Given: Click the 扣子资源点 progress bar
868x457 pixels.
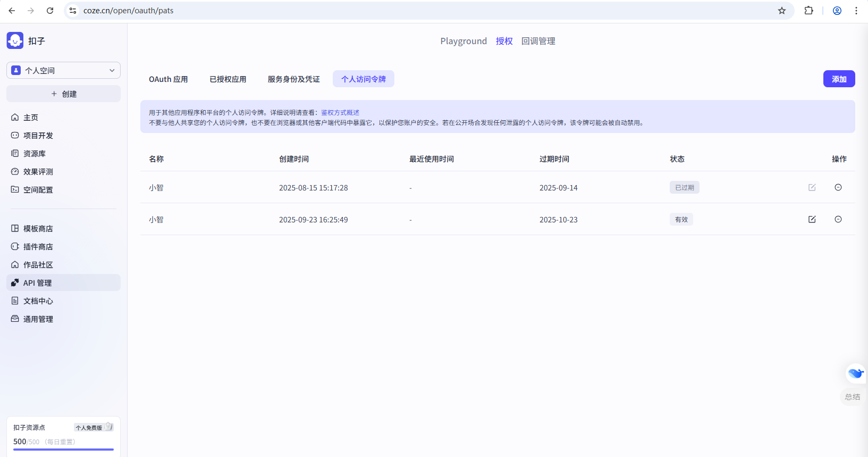Looking at the screenshot, I should coord(63,450).
